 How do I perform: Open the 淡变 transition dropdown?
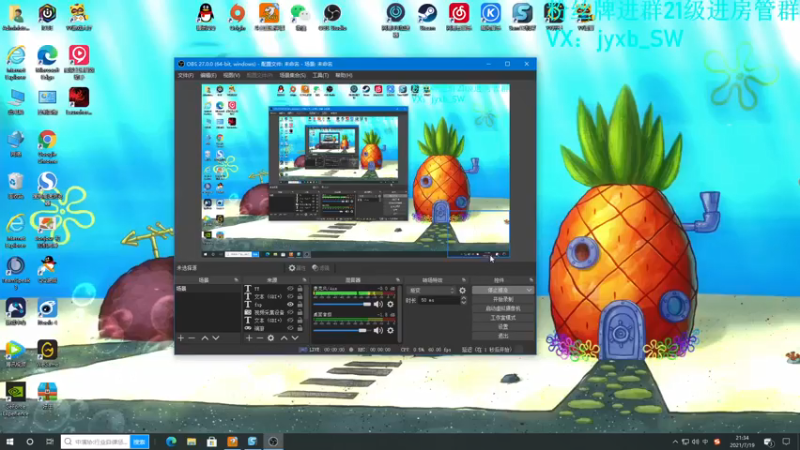431,290
